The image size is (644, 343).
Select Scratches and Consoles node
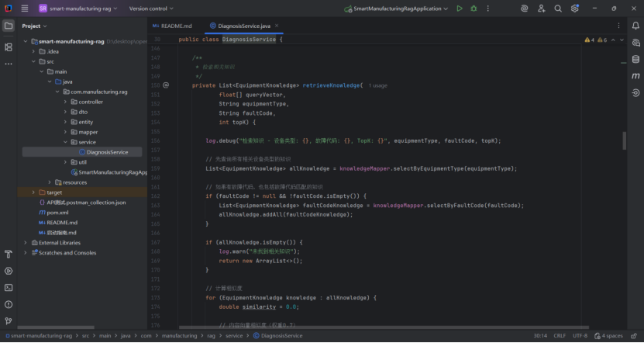[x=64, y=253]
